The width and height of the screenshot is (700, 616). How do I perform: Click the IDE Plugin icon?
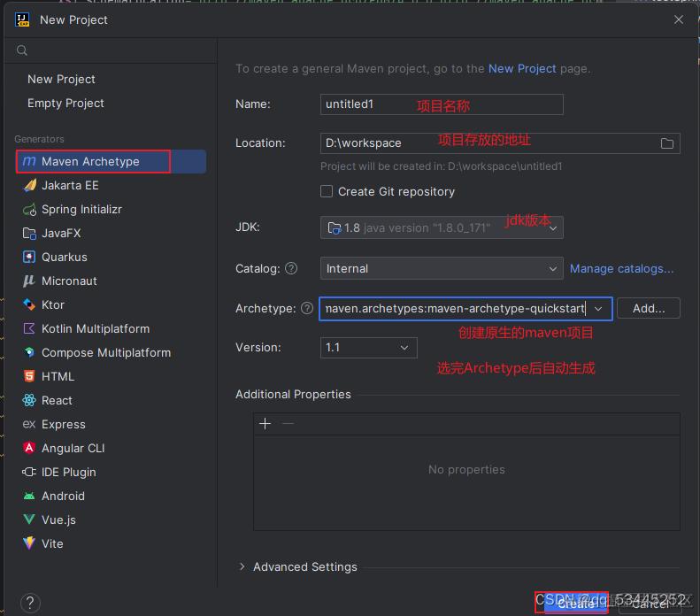[29, 472]
